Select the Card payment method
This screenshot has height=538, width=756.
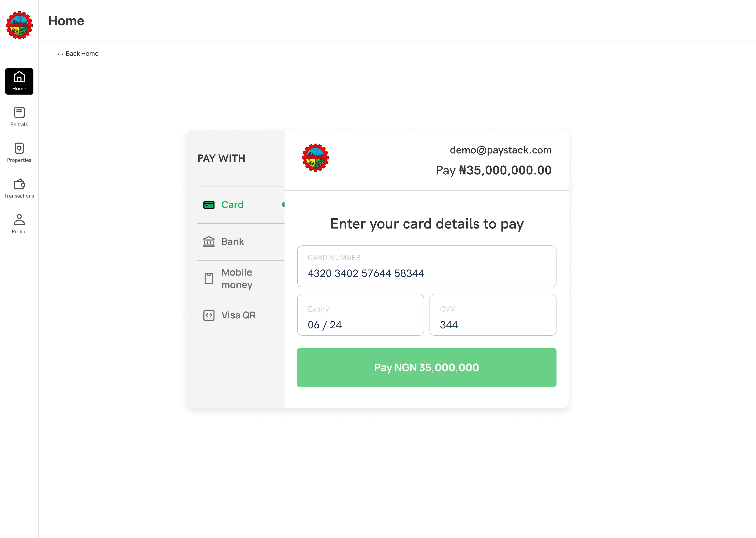232,205
